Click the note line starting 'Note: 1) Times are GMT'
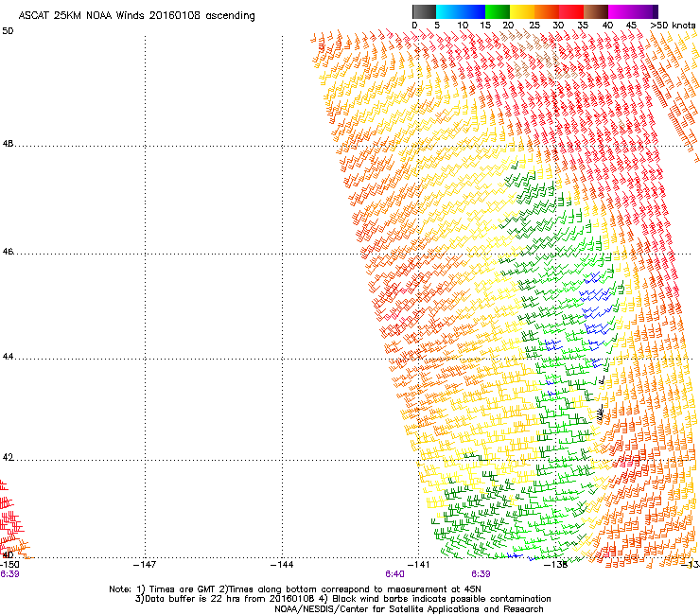This screenshot has width=700, height=615. point(295,589)
